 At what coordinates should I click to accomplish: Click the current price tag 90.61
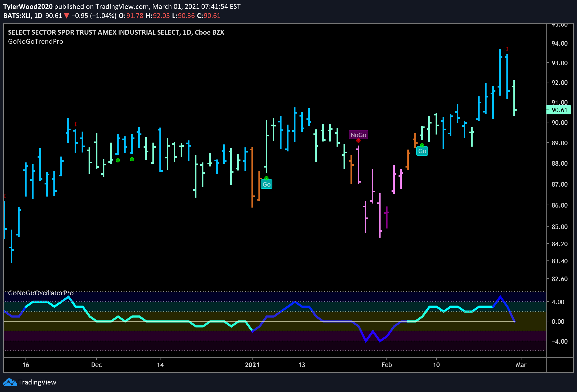pyautogui.click(x=559, y=110)
